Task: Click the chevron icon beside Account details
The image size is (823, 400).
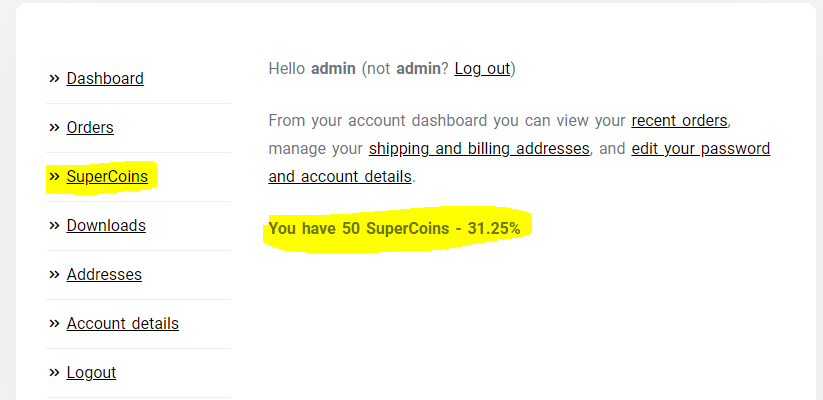Action: pos(54,323)
